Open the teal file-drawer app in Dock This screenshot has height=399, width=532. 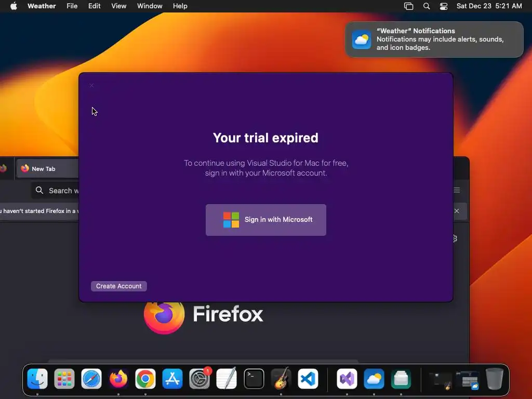tap(401, 379)
